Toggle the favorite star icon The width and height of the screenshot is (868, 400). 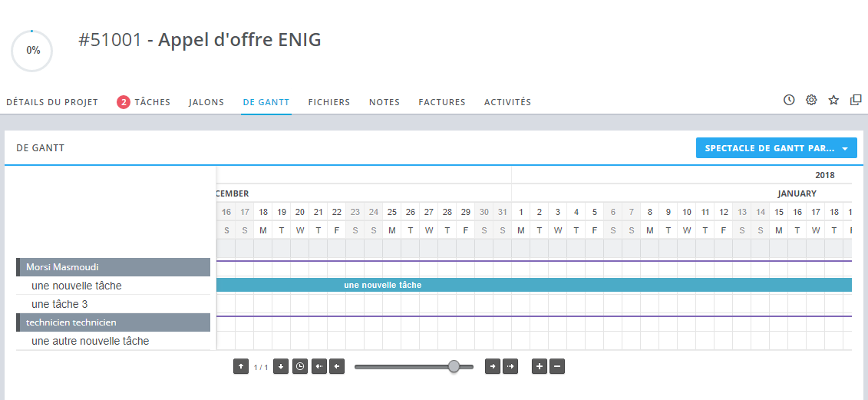[833, 101]
